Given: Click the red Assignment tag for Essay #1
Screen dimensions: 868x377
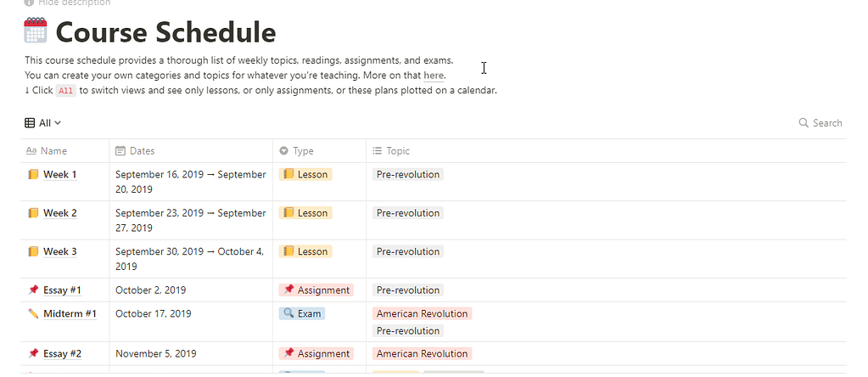Looking at the screenshot, I should tap(316, 290).
